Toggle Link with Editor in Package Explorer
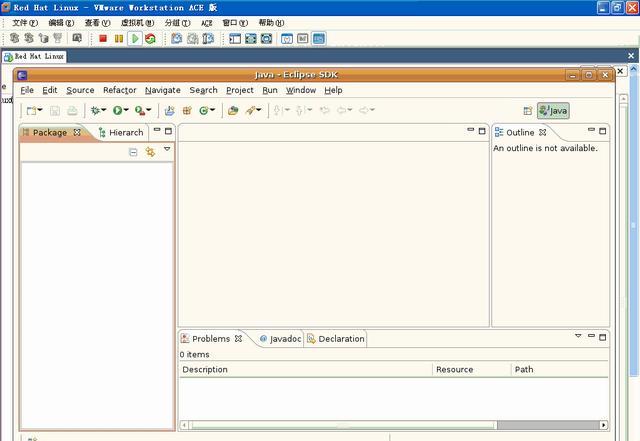The image size is (640, 441). point(150,152)
